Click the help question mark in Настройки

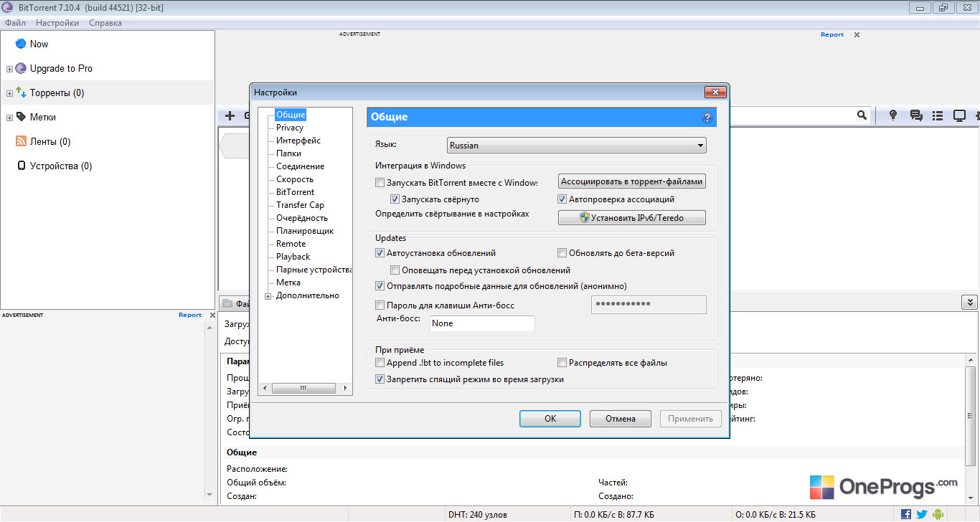[x=707, y=118]
